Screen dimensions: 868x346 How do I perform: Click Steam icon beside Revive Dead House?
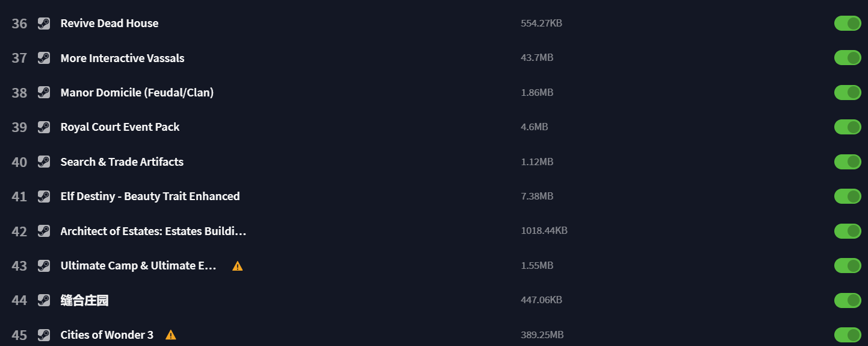tap(43, 24)
